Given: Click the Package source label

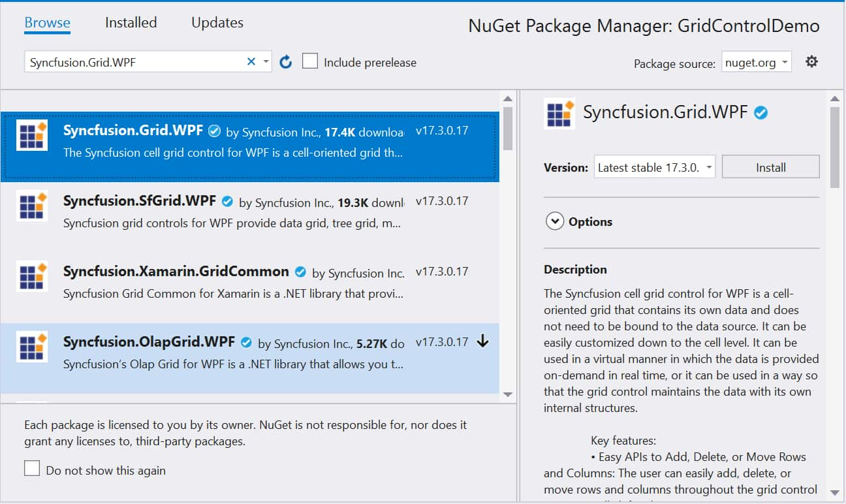Looking at the screenshot, I should coord(674,64).
